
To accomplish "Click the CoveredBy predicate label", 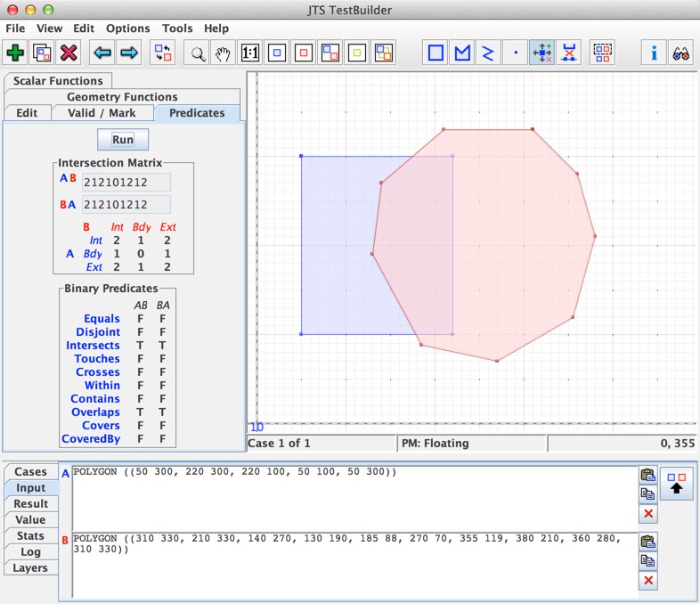I will 91,439.
